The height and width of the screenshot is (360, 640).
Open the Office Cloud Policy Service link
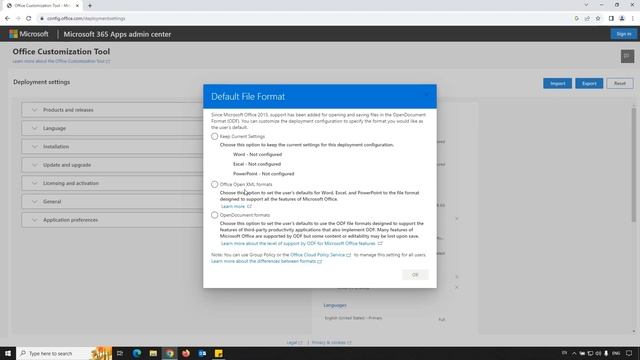tap(320, 255)
